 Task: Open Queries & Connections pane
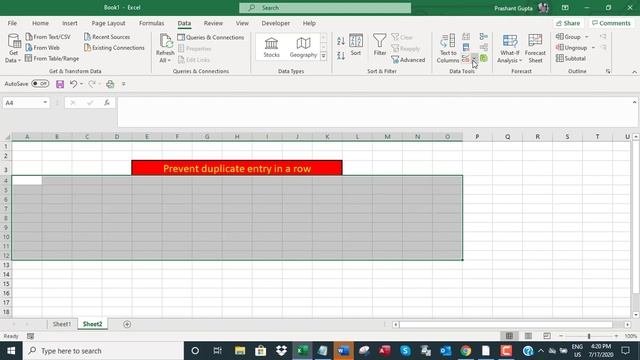coord(211,37)
